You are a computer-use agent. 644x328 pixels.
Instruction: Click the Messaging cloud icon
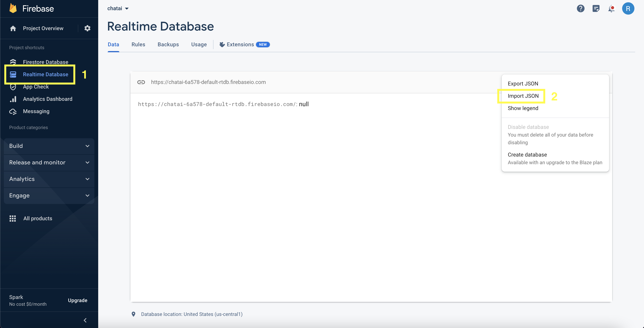[x=13, y=112]
